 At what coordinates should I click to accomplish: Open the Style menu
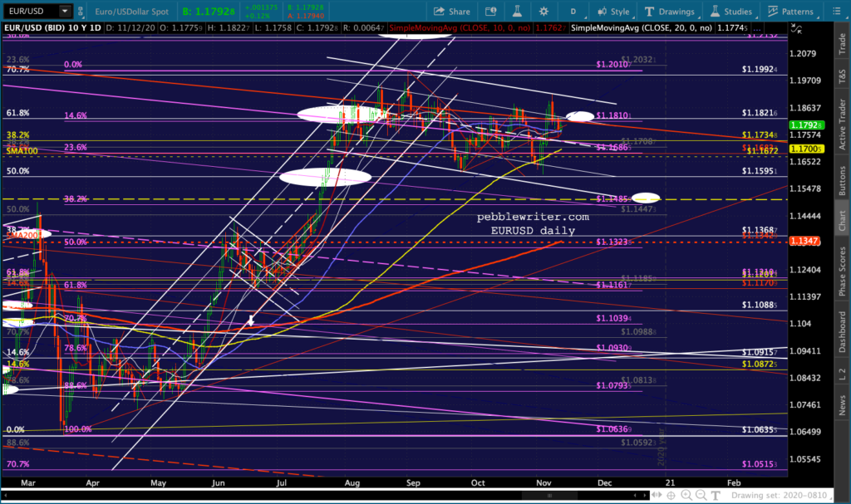click(612, 12)
